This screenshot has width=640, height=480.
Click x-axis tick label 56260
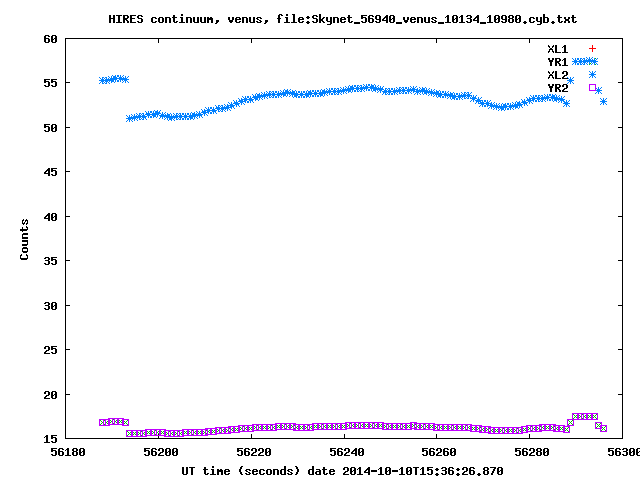[439, 453]
